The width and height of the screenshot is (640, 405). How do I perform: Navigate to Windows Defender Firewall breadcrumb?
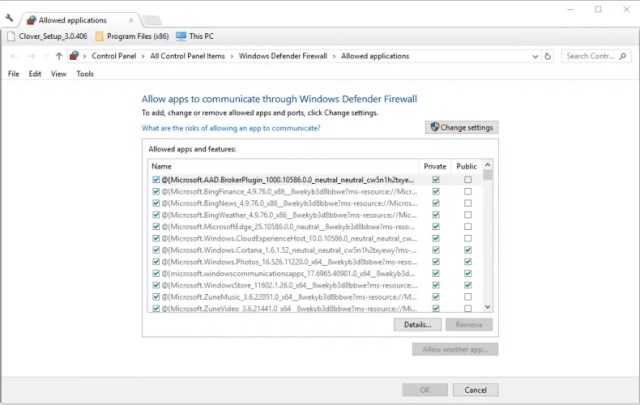pos(283,56)
